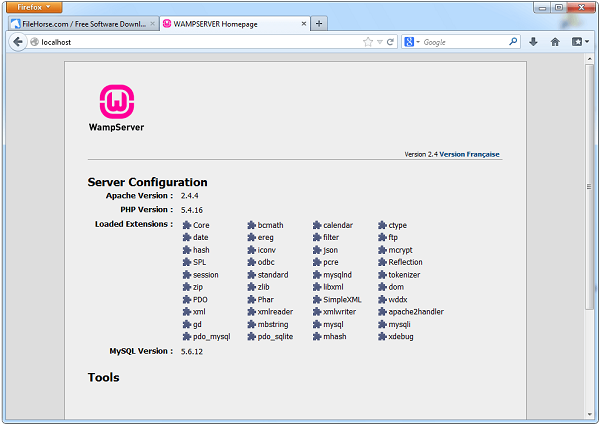Click the Version Française link
The image size is (600, 425).
point(470,154)
